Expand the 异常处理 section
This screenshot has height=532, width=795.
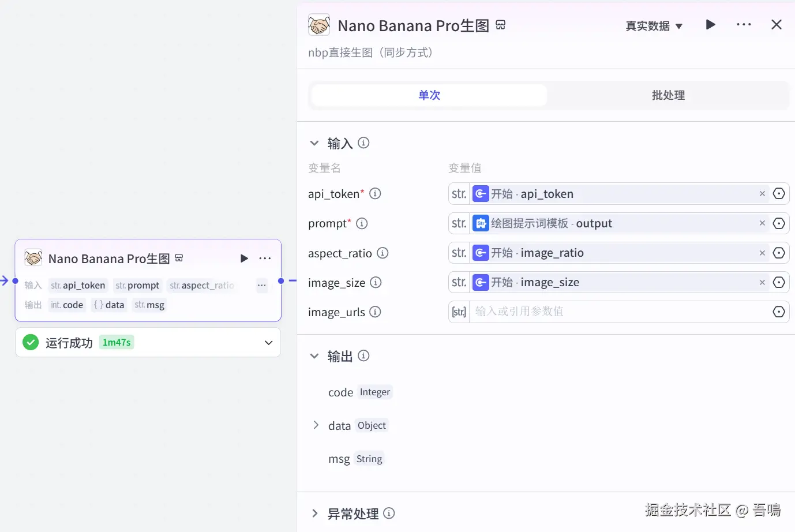click(314, 514)
